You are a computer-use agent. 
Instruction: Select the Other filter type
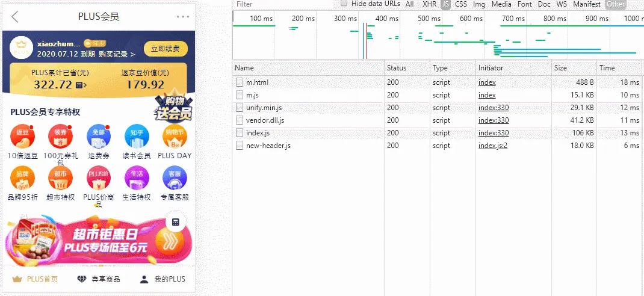coord(615,4)
